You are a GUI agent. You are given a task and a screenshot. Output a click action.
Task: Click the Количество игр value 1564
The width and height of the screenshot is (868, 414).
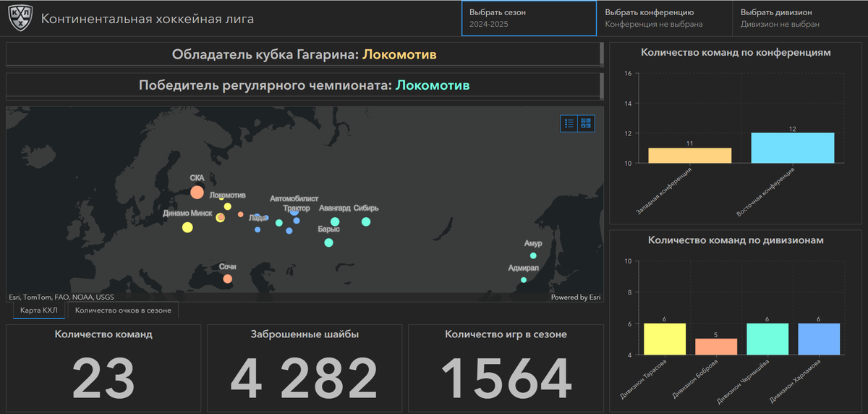pyautogui.click(x=506, y=378)
